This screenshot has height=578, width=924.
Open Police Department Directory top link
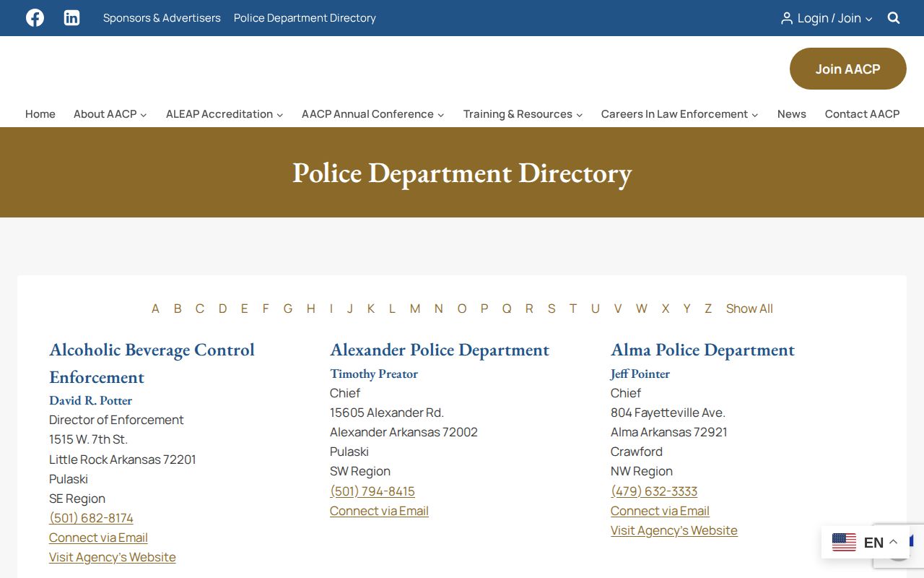point(305,18)
